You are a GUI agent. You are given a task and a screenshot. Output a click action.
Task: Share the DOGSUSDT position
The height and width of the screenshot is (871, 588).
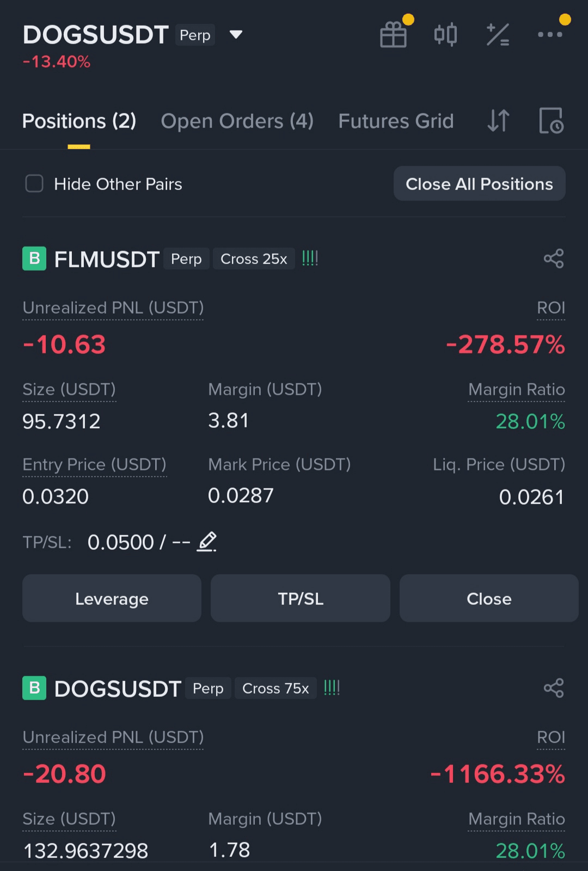[x=553, y=688]
